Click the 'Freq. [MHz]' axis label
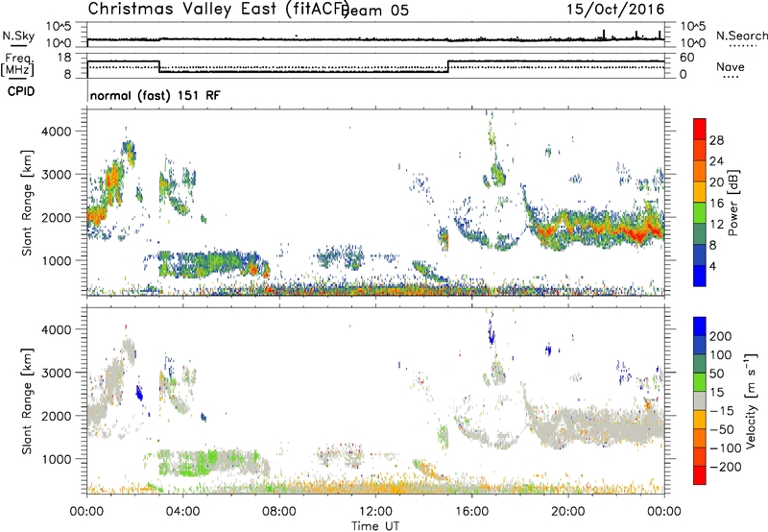Image resolution: width=768 pixels, height=532 pixels. [x=18, y=64]
